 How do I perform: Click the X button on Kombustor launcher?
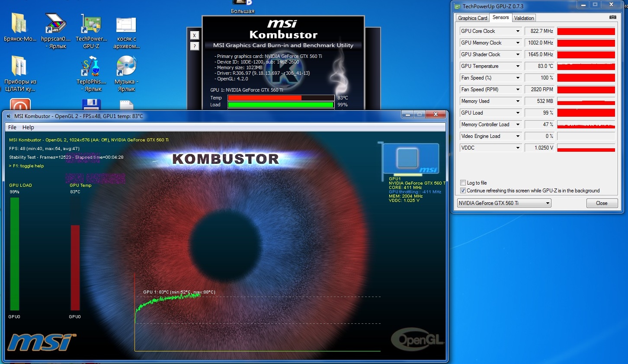tap(195, 35)
